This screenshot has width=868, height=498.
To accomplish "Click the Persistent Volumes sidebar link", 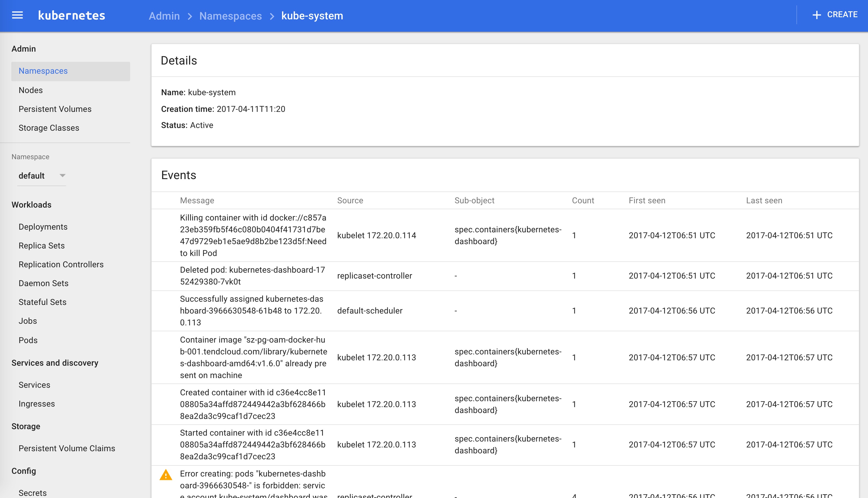I will pyautogui.click(x=55, y=109).
